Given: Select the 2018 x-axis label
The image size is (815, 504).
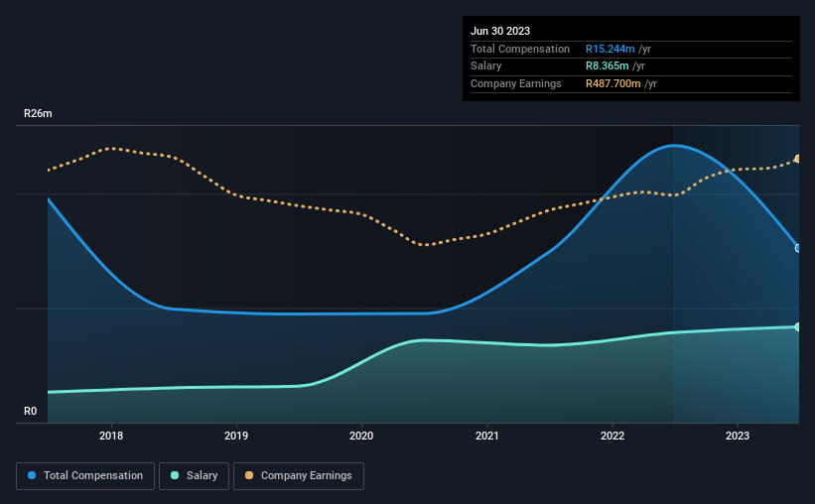Looking at the screenshot, I should [x=111, y=436].
